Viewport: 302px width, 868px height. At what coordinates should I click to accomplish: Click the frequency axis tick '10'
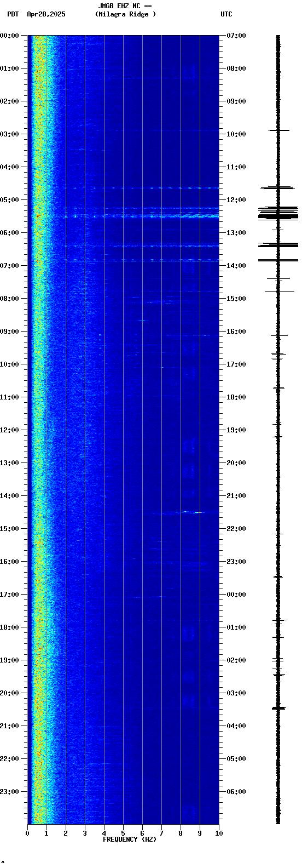point(218,833)
